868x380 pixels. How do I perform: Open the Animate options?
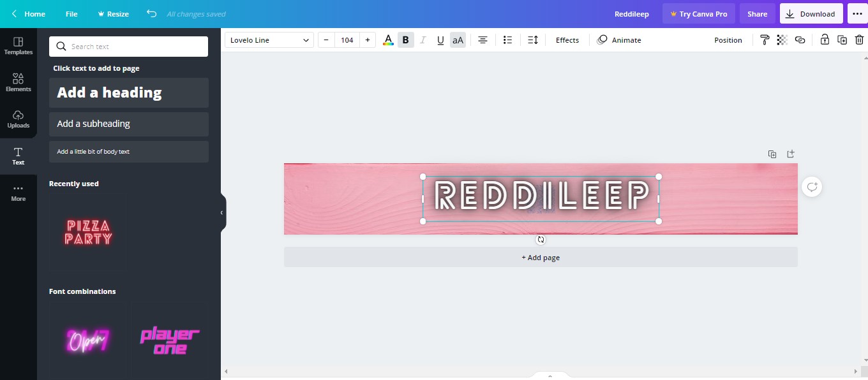pyautogui.click(x=619, y=40)
